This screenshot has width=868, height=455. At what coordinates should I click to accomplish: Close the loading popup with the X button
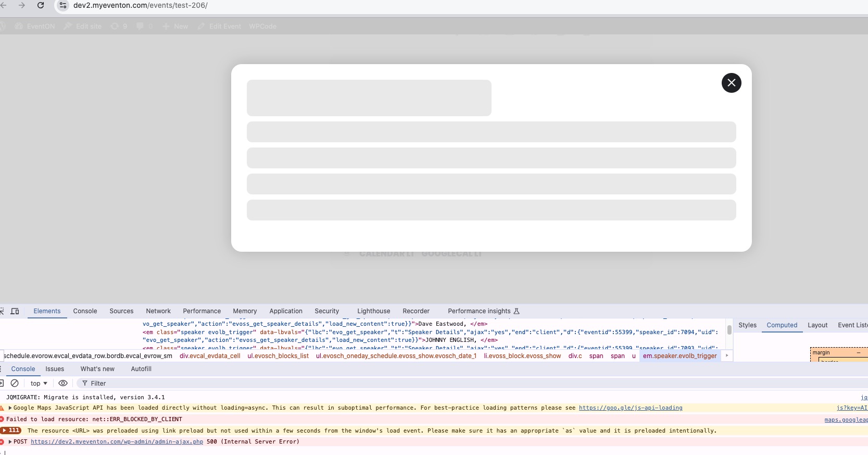tap(731, 83)
